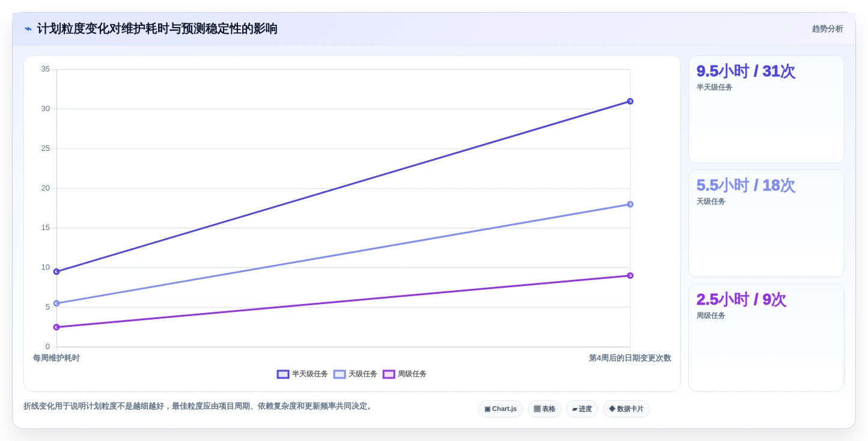This screenshot has height=441, width=868.
Task: Click the y-axis value 20
Action: click(46, 188)
